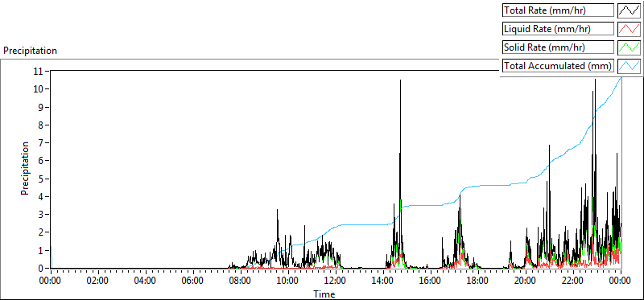Click the Total Accumulated blue line swatch

tap(630, 65)
